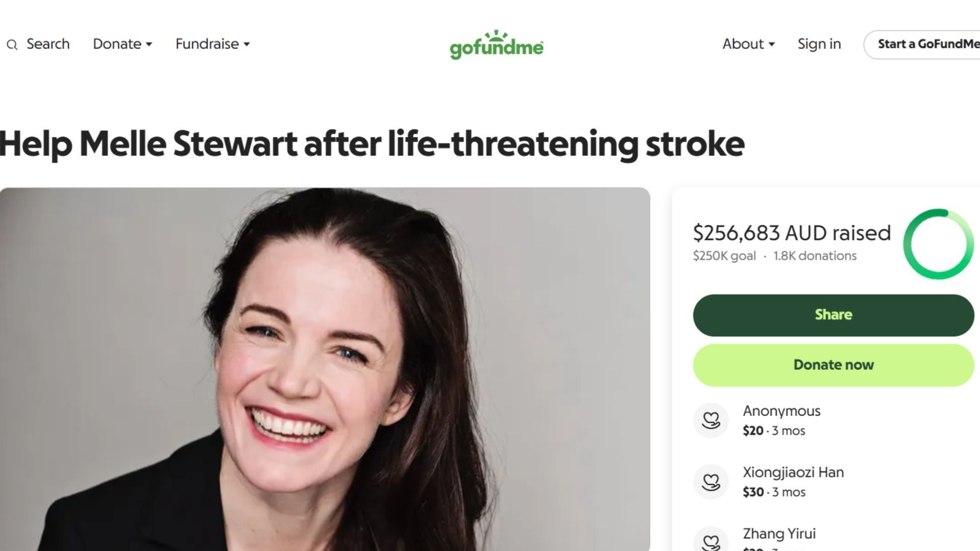Expand the Donate dropdown arrow
This screenshot has height=551, width=980.
149,44
